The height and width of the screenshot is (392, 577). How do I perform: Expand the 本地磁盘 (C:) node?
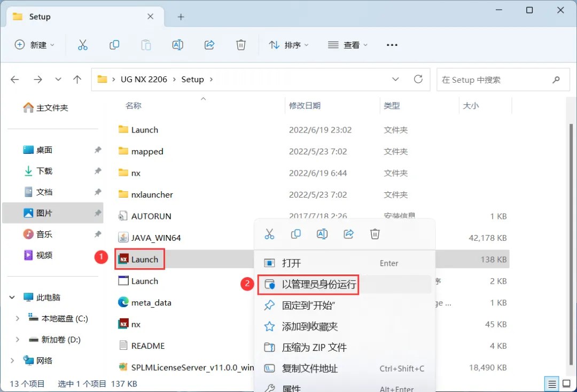coord(17,318)
